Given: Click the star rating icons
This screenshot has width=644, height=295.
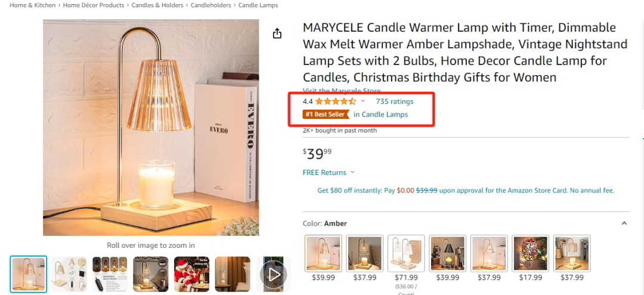Looking at the screenshot, I should 335,102.
